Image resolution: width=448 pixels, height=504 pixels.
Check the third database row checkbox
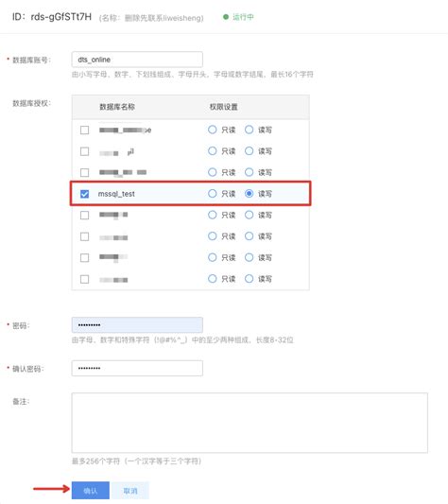tap(84, 173)
